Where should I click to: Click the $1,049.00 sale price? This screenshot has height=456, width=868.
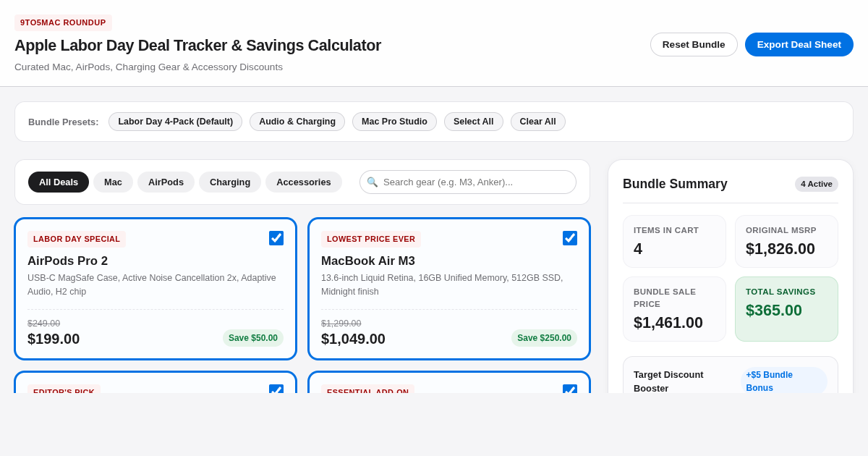pos(353,339)
